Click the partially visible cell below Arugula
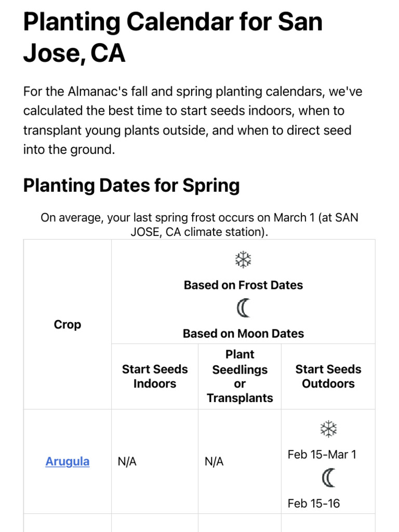Screen dimensions: 399x532 pos(68,524)
